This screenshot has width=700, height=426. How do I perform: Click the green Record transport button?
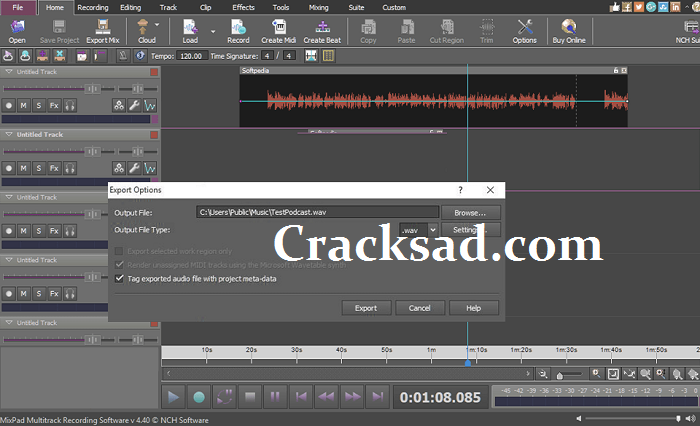(x=199, y=397)
